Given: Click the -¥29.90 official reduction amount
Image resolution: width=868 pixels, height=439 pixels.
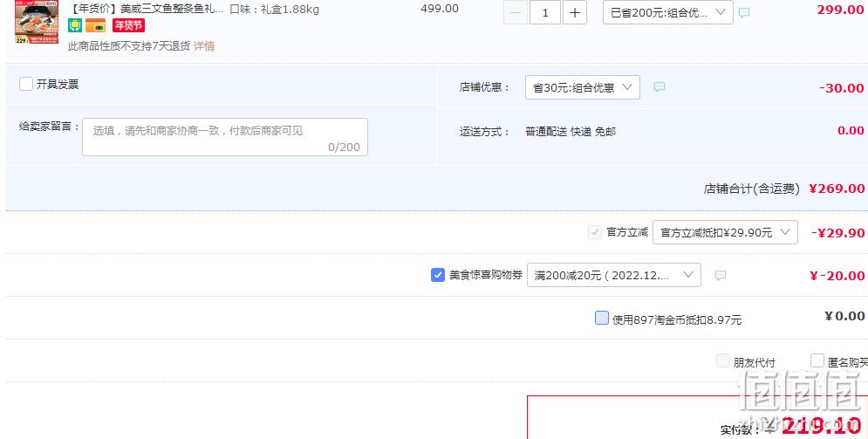Looking at the screenshot, I should click(x=837, y=233).
